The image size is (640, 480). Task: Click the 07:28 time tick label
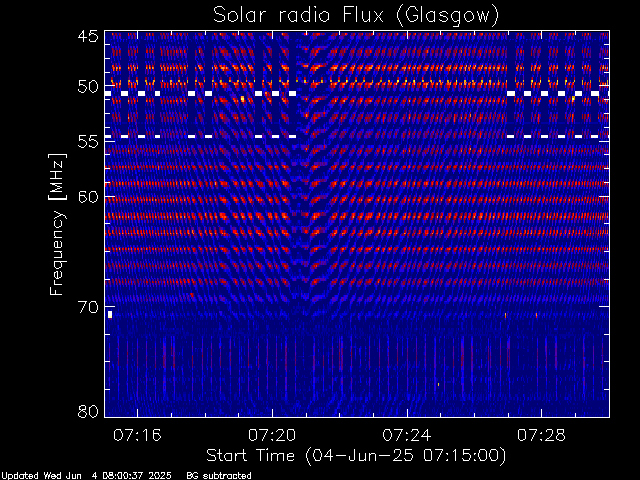point(541,435)
